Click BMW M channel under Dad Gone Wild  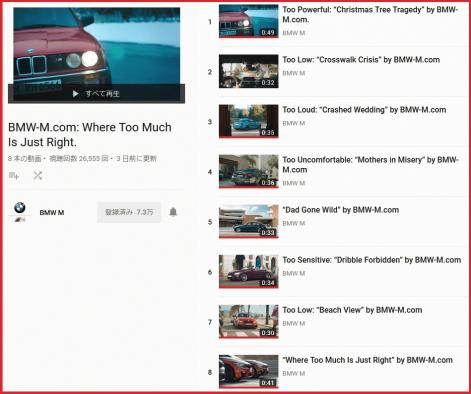[x=294, y=223]
